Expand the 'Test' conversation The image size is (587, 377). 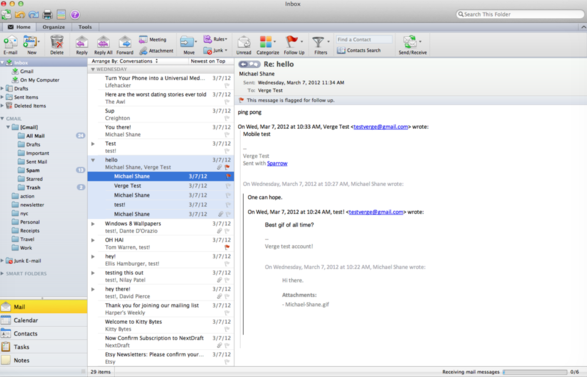coord(93,144)
